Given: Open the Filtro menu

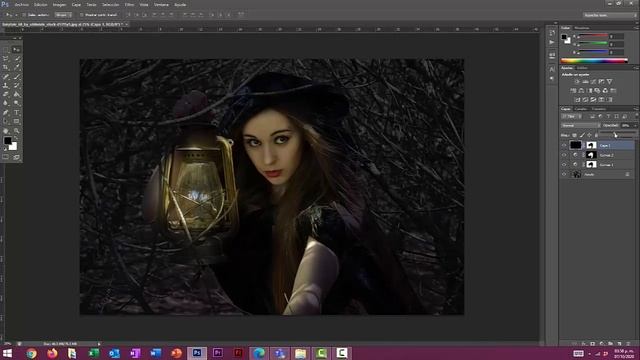Looking at the screenshot, I should coord(129,4).
